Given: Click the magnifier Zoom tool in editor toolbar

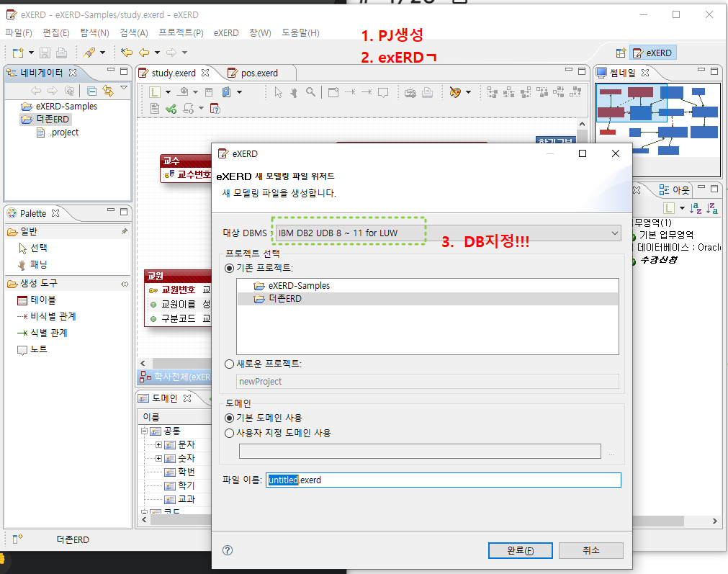Looking at the screenshot, I should 310,92.
